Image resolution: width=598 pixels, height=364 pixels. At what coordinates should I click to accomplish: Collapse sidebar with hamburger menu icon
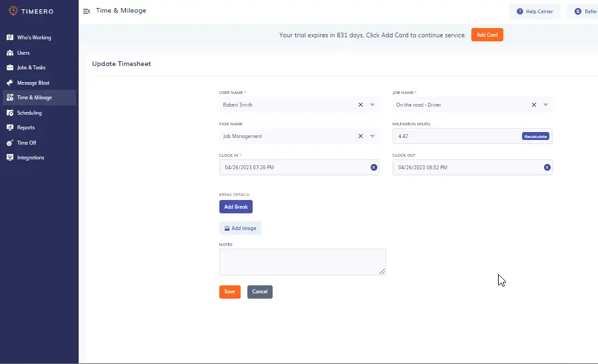(87, 11)
